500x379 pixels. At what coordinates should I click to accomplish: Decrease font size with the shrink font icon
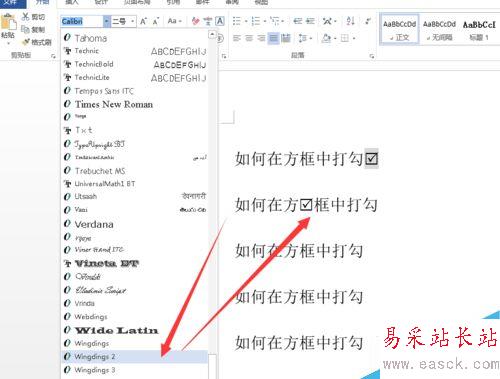pos(156,21)
